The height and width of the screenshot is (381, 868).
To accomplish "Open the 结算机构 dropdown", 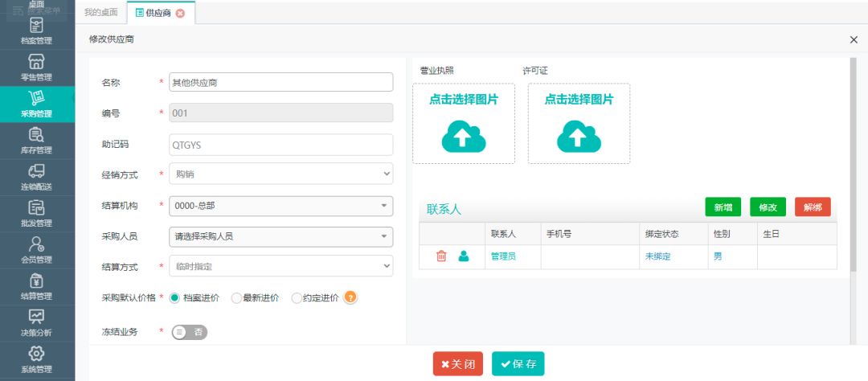I will 280,206.
